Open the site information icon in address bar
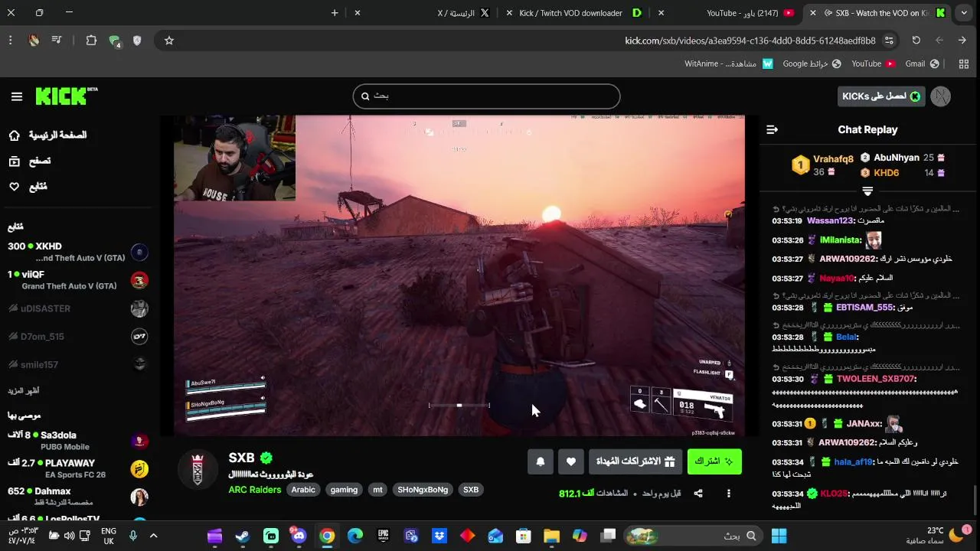The width and height of the screenshot is (980, 551). [889, 41]
